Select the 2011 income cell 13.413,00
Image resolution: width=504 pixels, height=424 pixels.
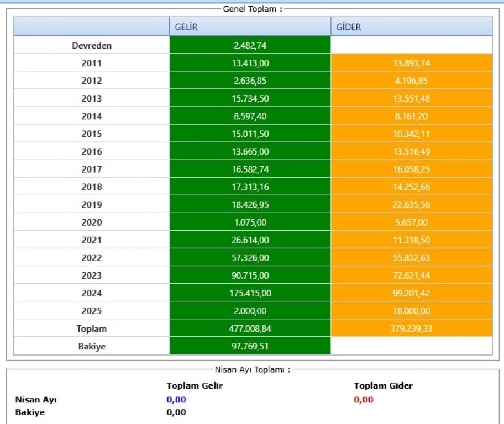click(x=250, y=63)
